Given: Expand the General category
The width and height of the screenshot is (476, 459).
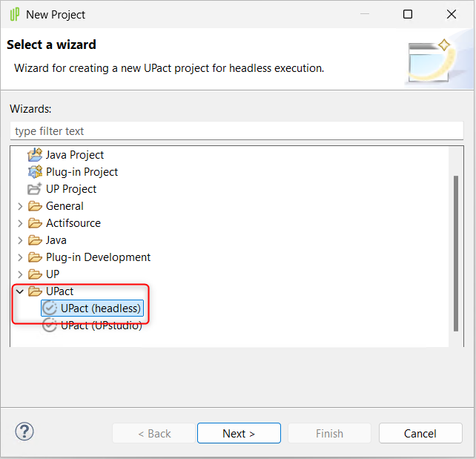Looking at the screenshot, I should point(20,206).
